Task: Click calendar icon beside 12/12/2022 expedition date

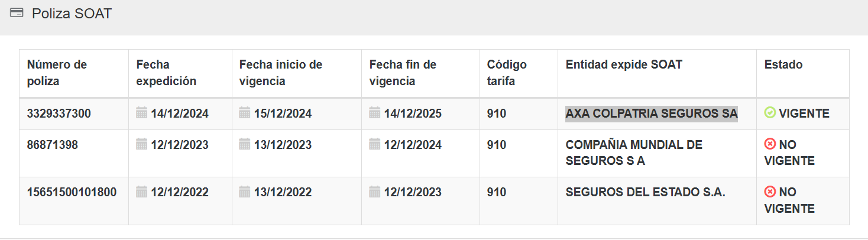Action: click(x=141, y=192)
